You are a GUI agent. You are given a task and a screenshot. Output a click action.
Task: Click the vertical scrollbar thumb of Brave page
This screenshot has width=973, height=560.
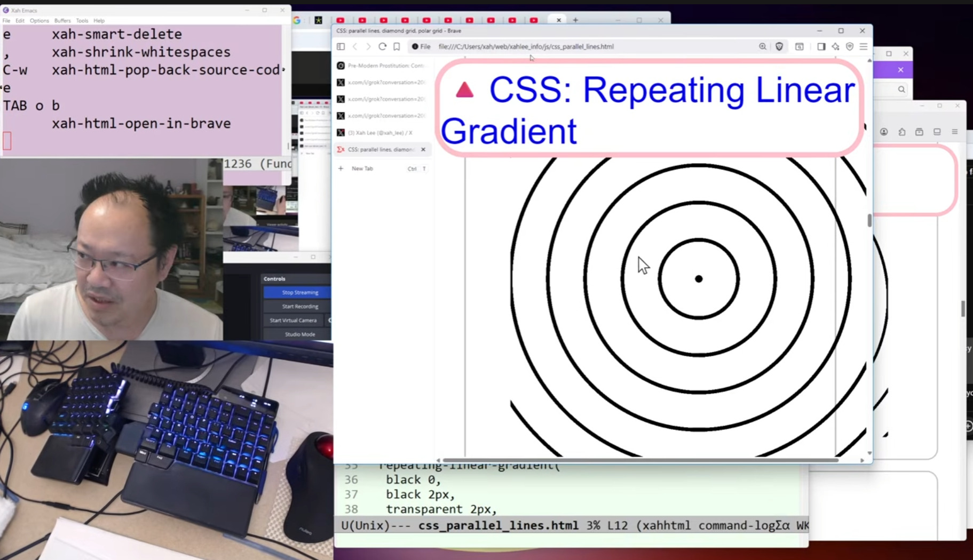[869, 220]
